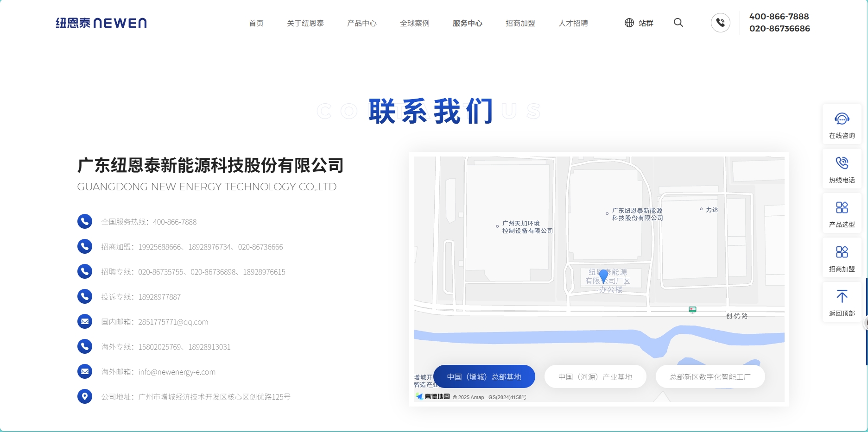Click the mail icon beside 国内邮箱
Image resolution: width=868 pixels, height=432 pixels.
pos(85,321)
